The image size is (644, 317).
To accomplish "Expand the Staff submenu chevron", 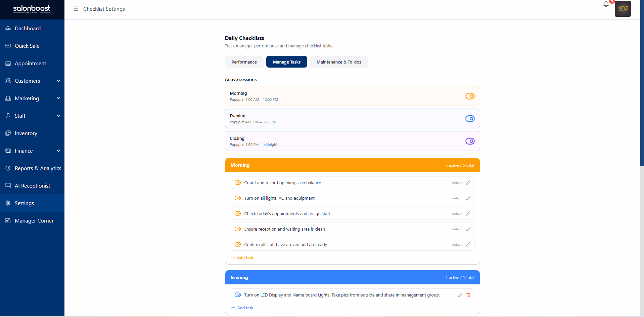I will (58, 116).
